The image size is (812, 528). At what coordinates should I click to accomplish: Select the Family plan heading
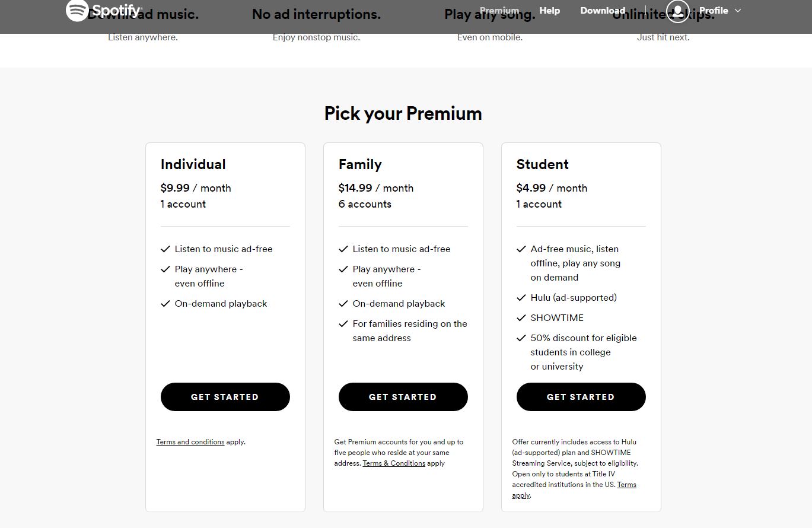pos(360,164)
